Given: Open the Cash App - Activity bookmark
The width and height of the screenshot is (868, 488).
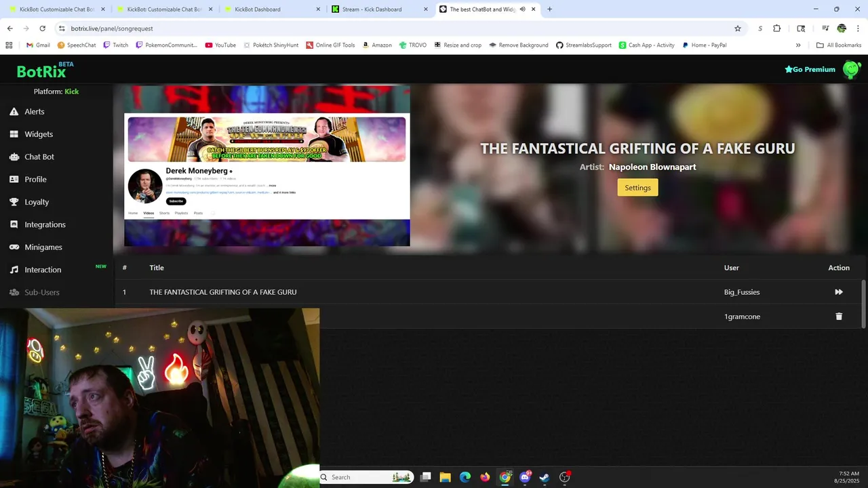Looking at the screenshot, I should pos(646,45).
